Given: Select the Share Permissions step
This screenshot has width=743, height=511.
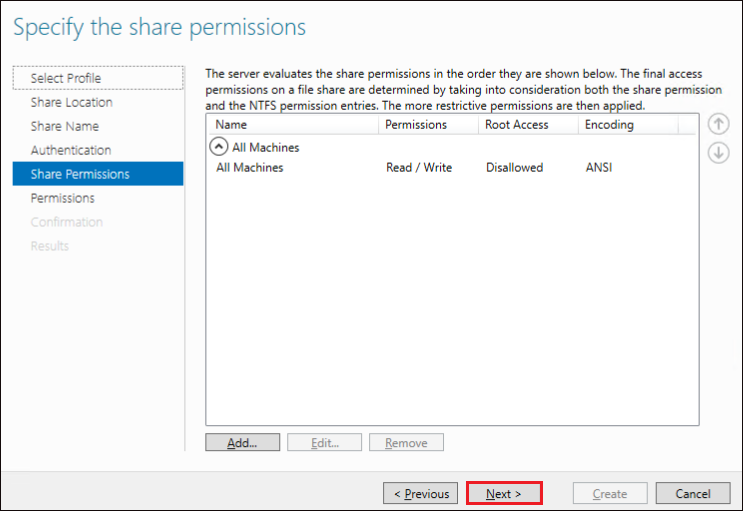Looking at the screenshot, I should coord(98,174).
